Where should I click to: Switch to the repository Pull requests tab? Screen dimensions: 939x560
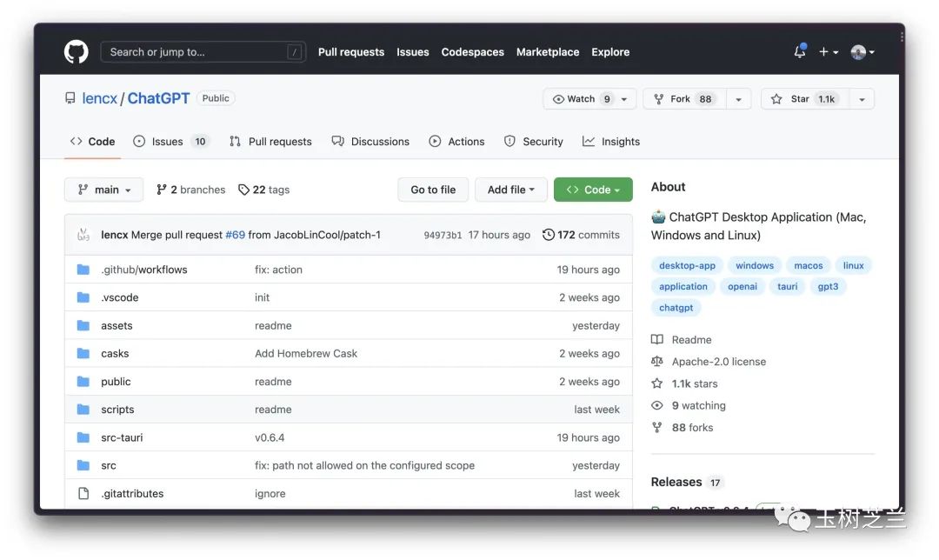pos(270,142)
